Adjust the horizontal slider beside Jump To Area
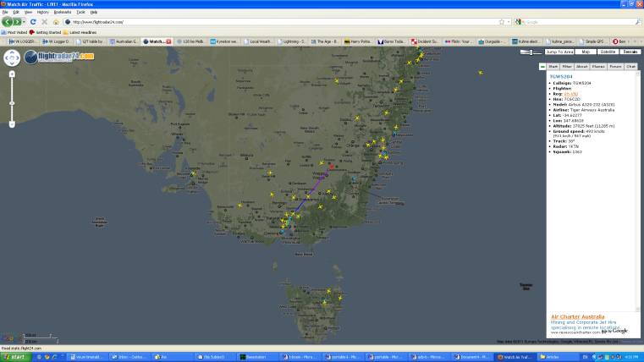 pyautogui.click(x=531, y=52)
